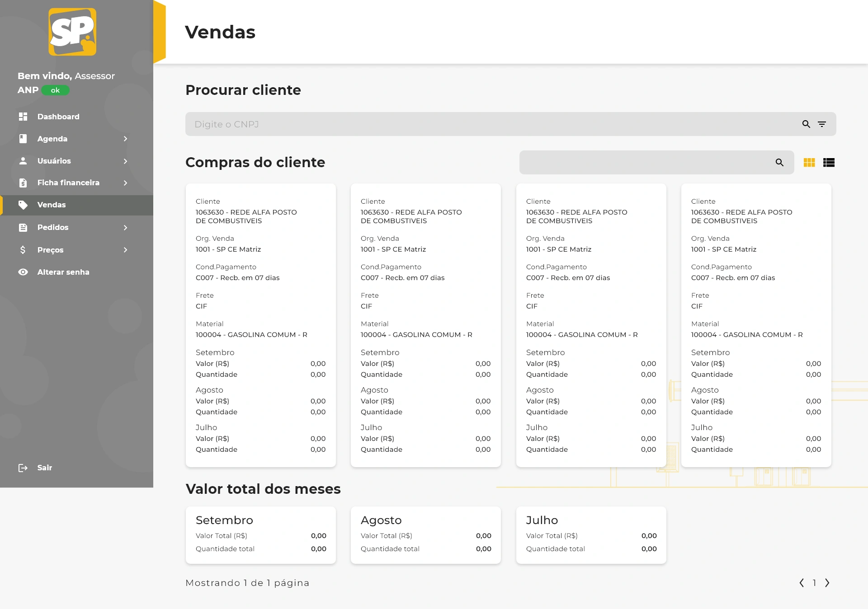This screenshot has width=868, height=609.
Task: Click the Sair logout icon
Action: (23, 468)
